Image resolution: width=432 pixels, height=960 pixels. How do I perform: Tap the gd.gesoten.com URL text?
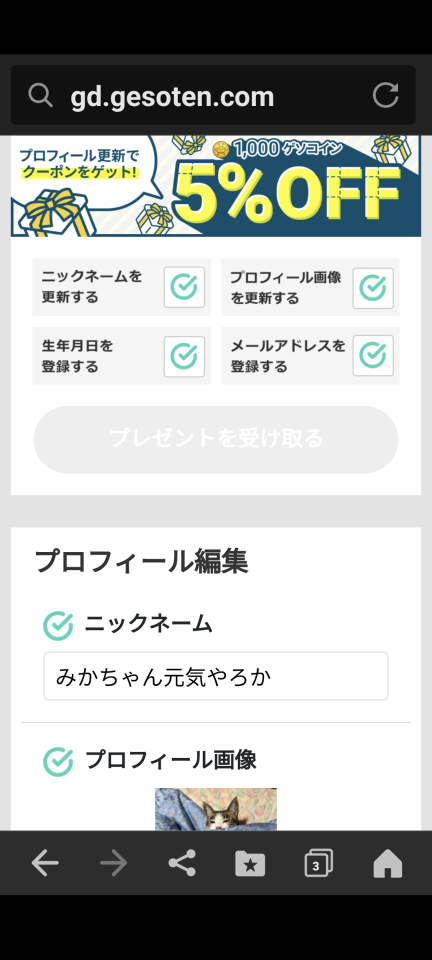click(x=172, y=97)
